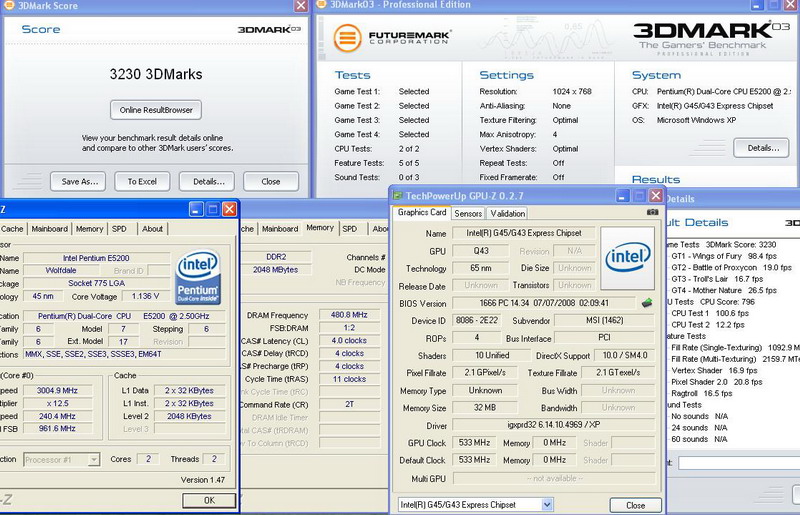Image resolution: width=800 pixels, height=515 pixels.
Task: Select CPU Test 2 result row
Action: point(708,325)
